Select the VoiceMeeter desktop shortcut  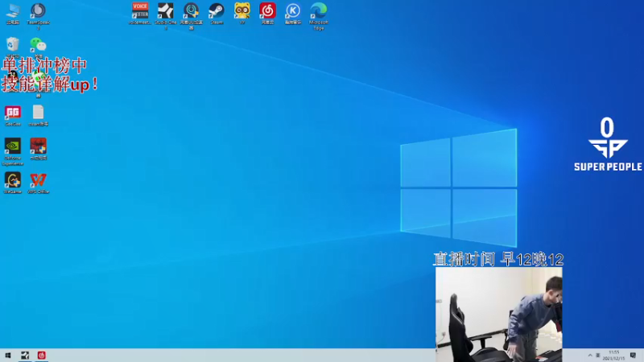tap(140, 14)
